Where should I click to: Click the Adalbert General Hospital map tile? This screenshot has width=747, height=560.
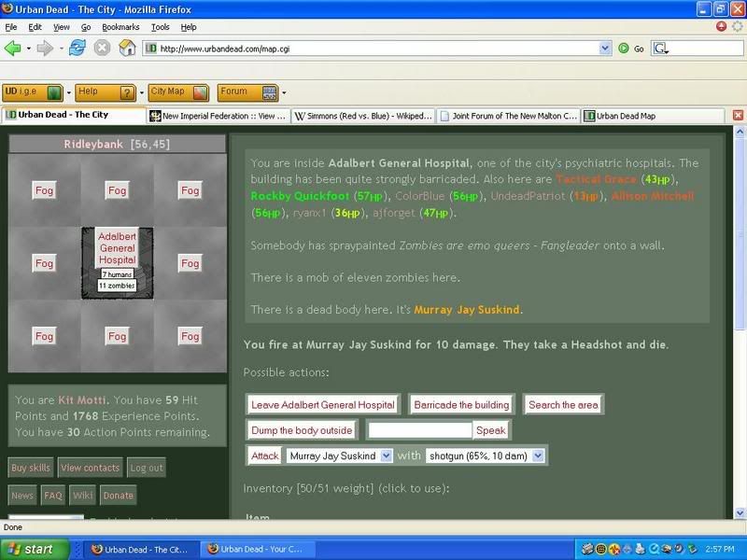118,263
